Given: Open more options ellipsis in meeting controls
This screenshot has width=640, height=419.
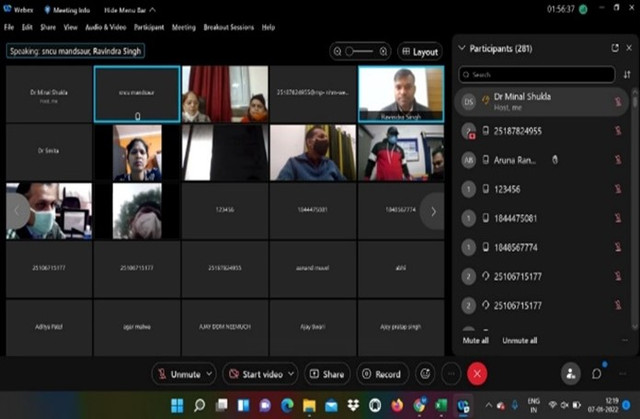Looking at the screenshot, I should click(x=451, y=373).
